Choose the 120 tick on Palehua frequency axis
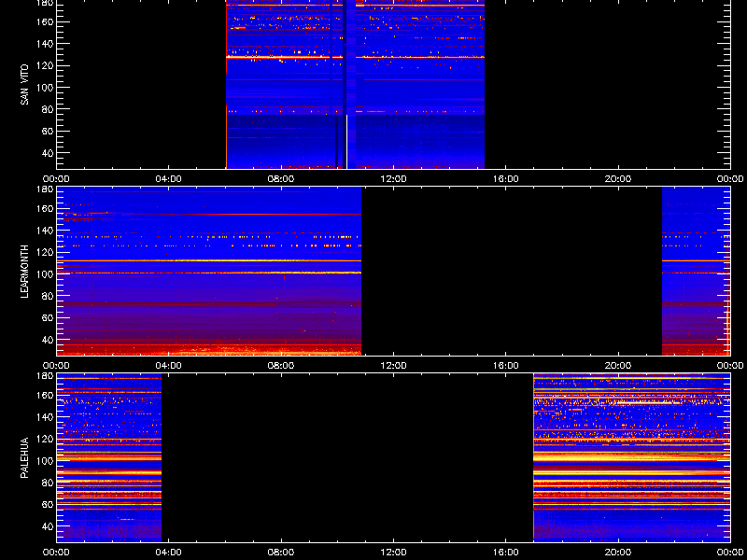 [x=45, y=439]
